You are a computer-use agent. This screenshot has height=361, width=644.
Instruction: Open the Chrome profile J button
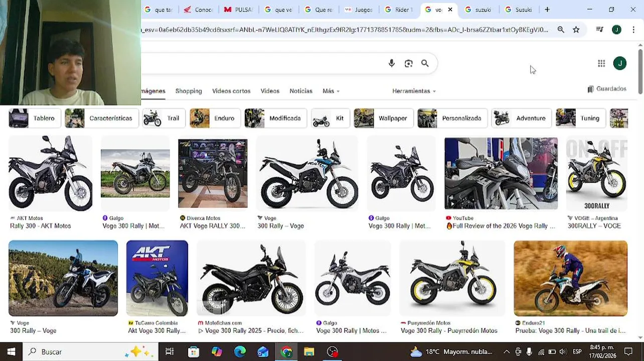point(616,30)
